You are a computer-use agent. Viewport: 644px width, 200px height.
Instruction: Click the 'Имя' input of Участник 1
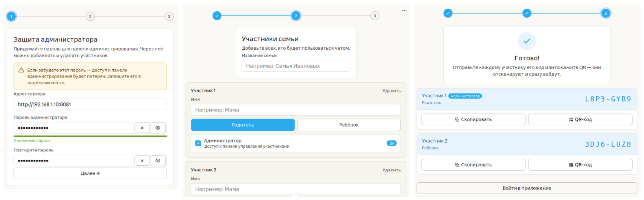pos(296,110)
